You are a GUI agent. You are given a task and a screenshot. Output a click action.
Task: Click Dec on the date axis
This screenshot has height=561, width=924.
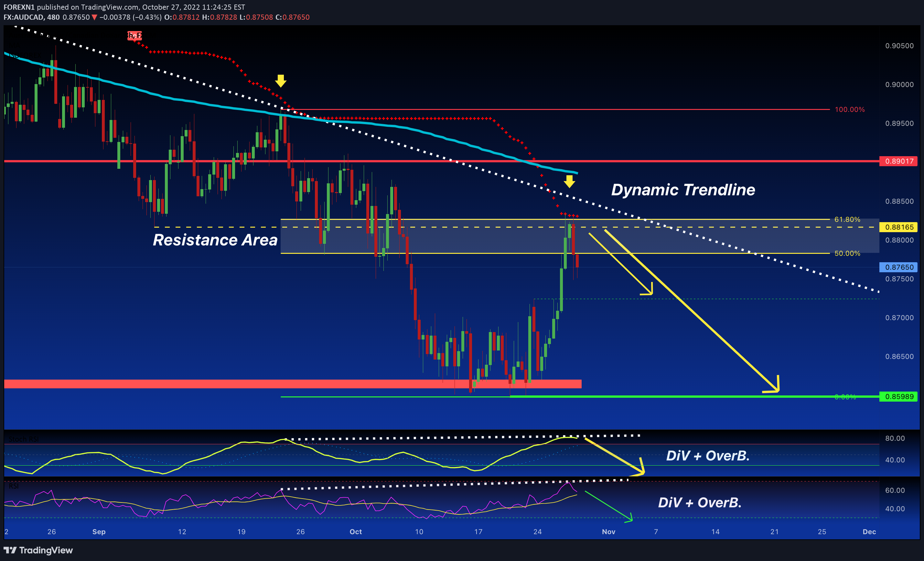[869, 532]
